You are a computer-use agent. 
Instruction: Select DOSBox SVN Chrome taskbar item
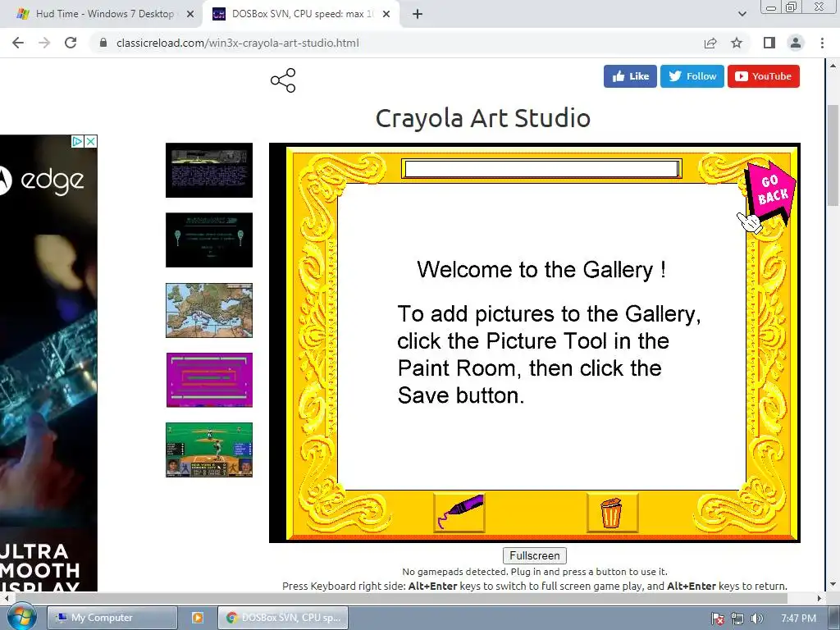283,618
